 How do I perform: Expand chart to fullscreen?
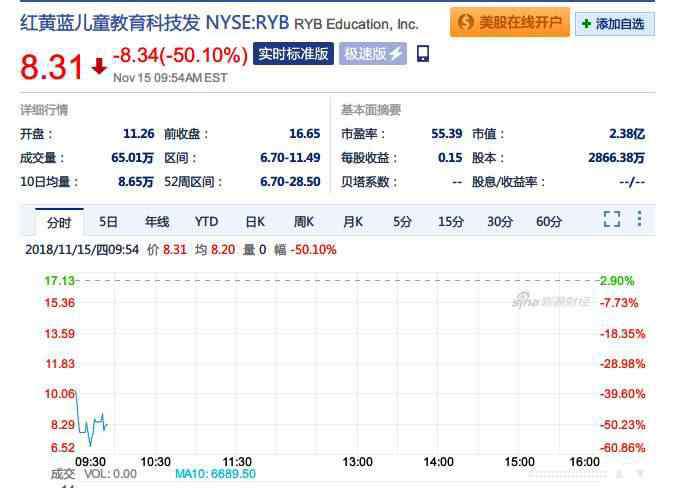(x=612, y=219)
